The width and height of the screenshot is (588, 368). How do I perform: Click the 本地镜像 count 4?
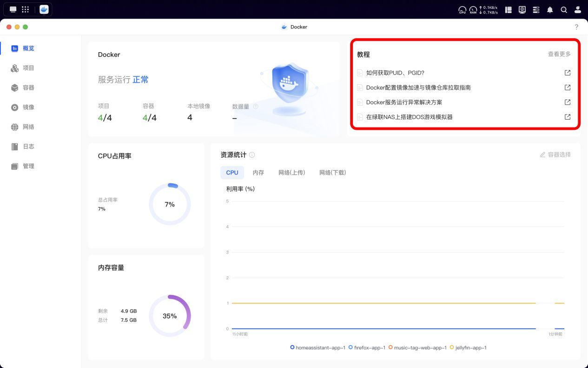pyautogui.click(x=190, y=118)
